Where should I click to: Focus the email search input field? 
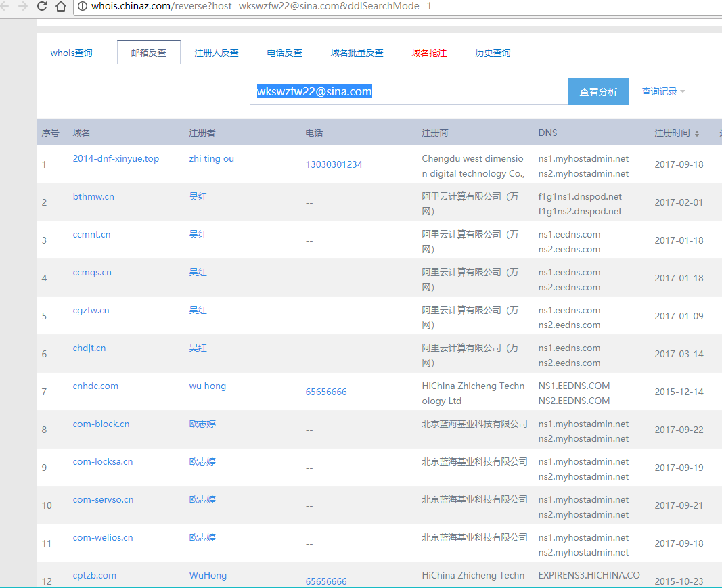(409, 91)
